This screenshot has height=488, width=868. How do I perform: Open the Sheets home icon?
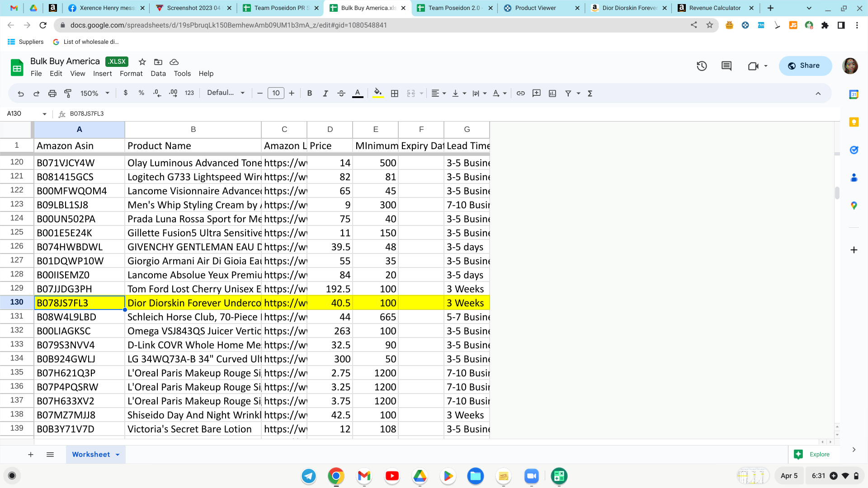[17, 68]
